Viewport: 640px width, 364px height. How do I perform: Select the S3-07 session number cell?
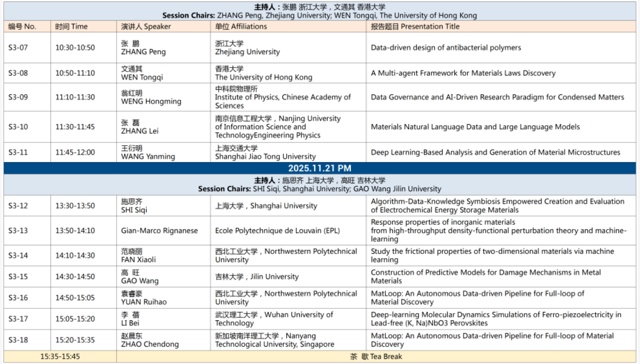18,48
